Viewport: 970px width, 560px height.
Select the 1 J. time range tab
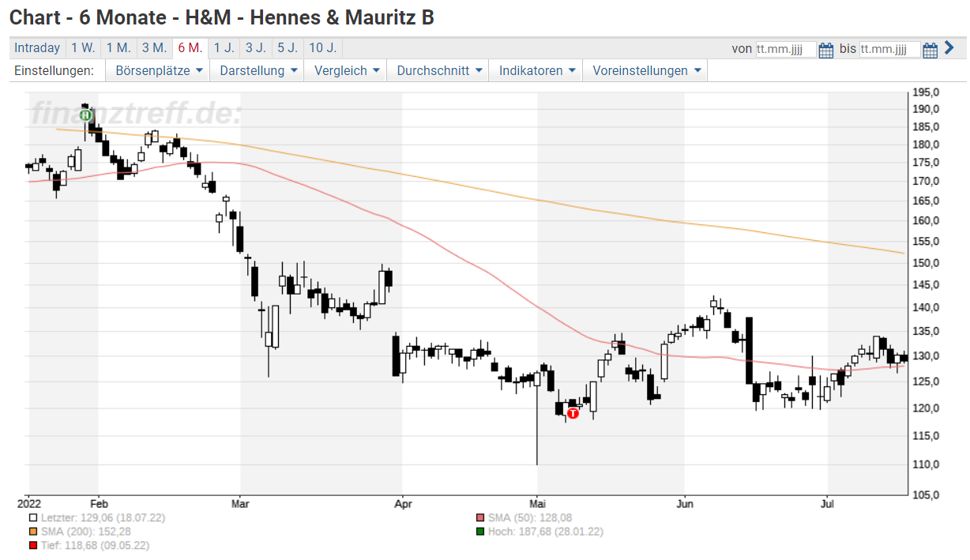(224, 48)
